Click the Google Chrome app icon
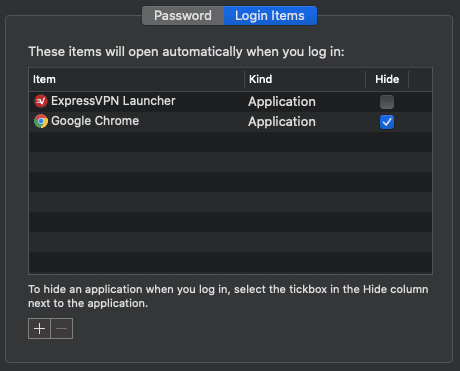The height and width of the screenshot is (371, 460). (x=41, y=121)
